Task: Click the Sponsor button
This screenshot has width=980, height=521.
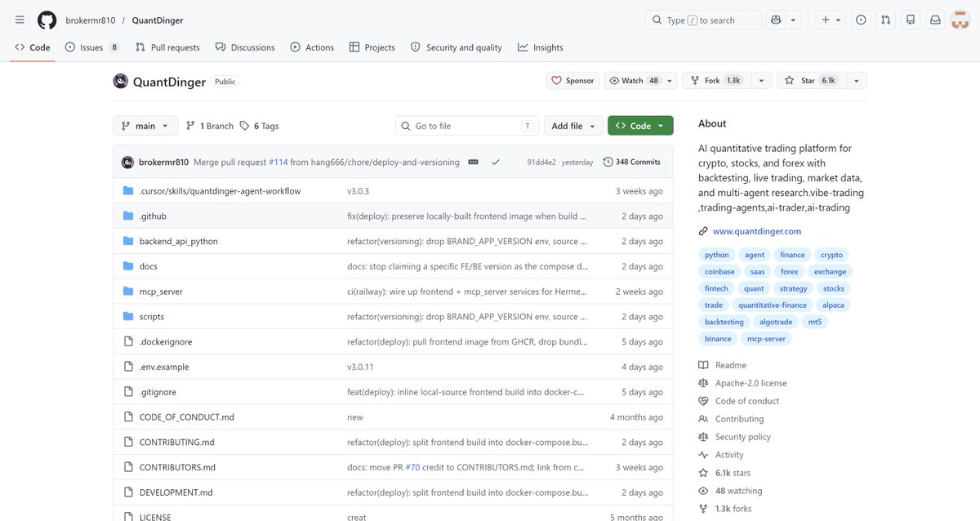Action: (572, 81)
